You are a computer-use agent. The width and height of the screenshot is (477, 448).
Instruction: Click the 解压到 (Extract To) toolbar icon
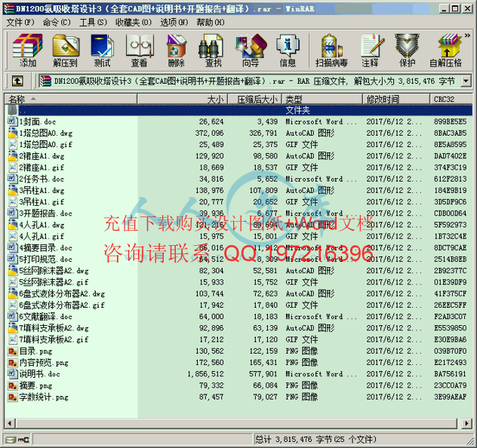pos(65,51)
